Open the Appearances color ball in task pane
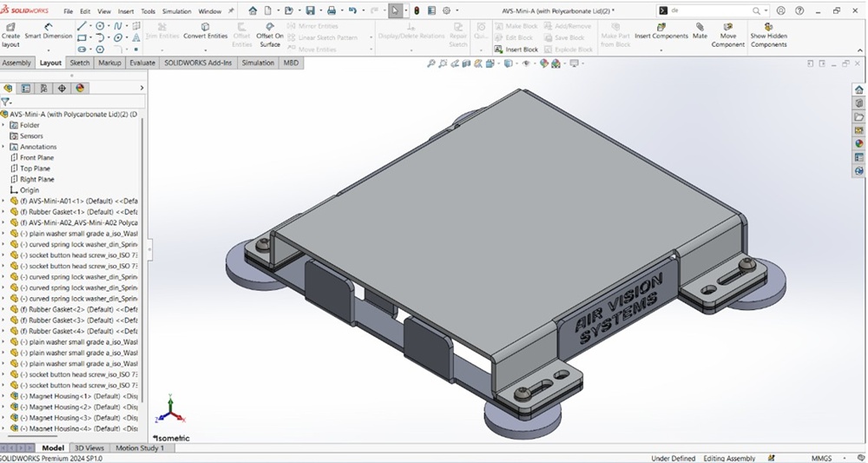Viewport: 868px width, 463px height. (x=859, y=143)
